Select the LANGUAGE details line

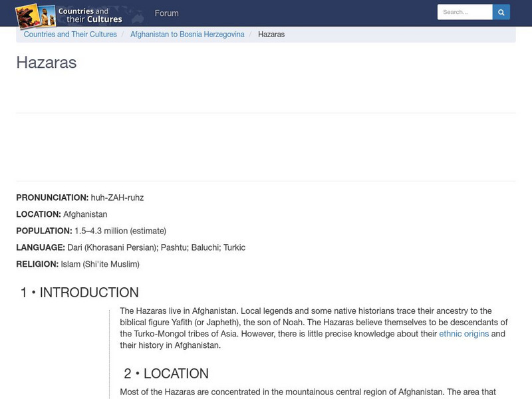[131, 247]
